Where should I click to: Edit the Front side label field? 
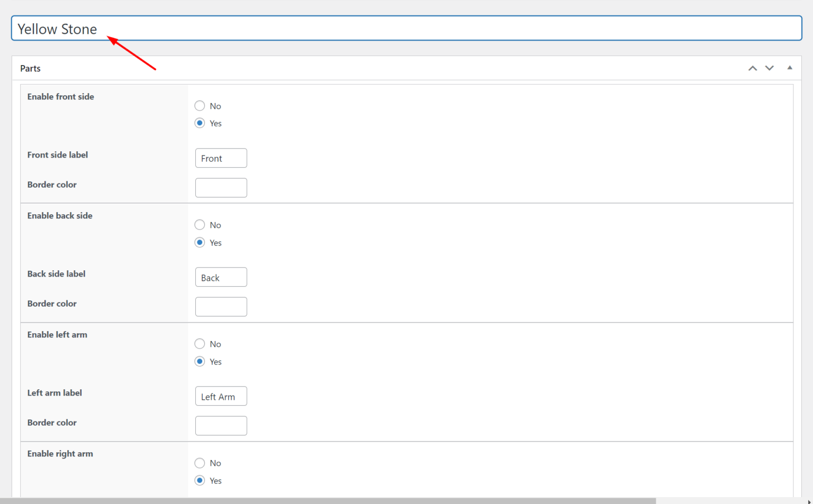[x=221, y=158]
